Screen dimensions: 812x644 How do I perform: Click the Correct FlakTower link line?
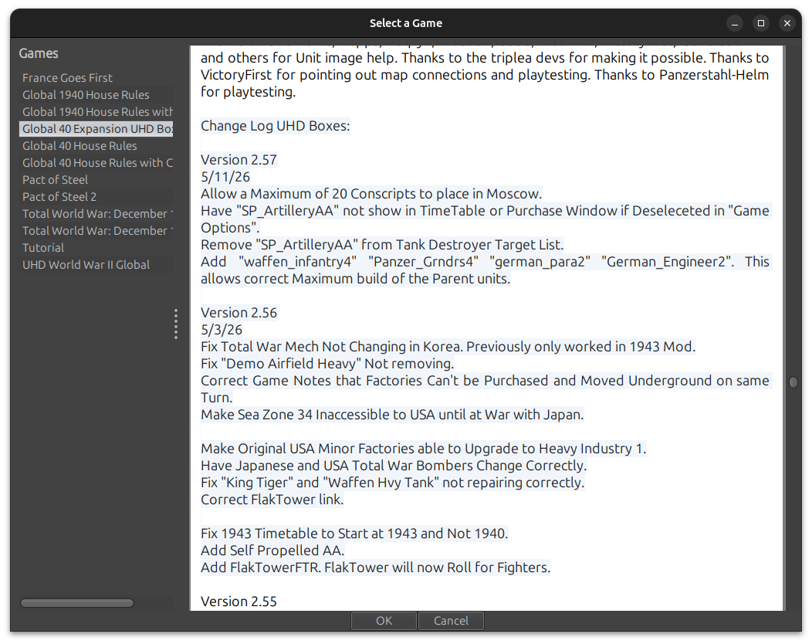coord(272,500)
